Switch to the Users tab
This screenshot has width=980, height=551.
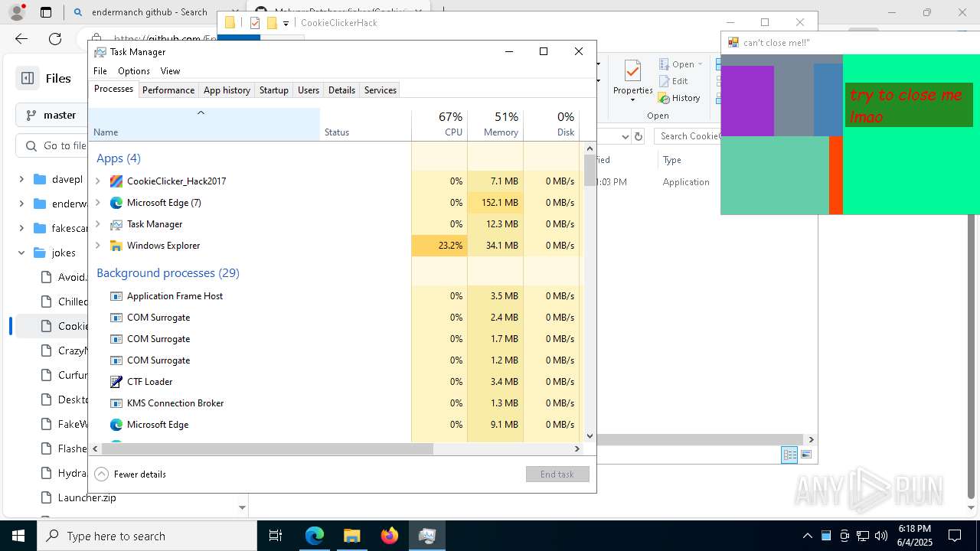309,90
